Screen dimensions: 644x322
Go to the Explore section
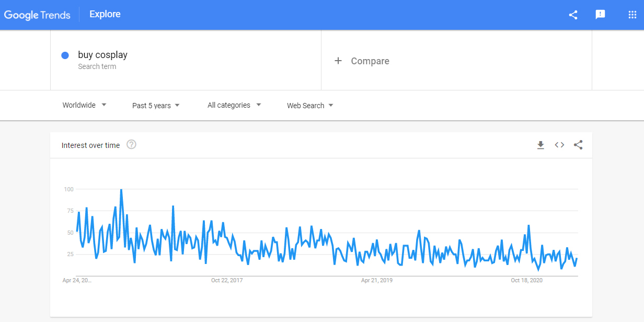tap(105, 14)
